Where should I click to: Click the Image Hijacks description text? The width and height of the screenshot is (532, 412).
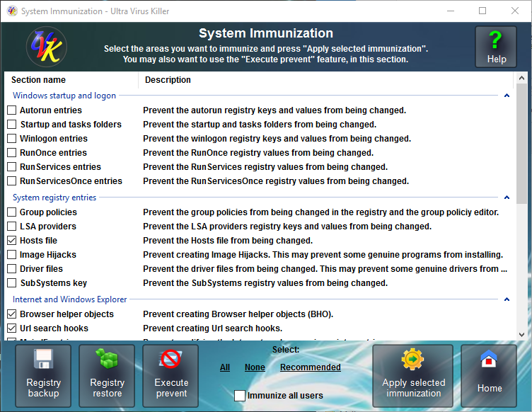(323, 255)
